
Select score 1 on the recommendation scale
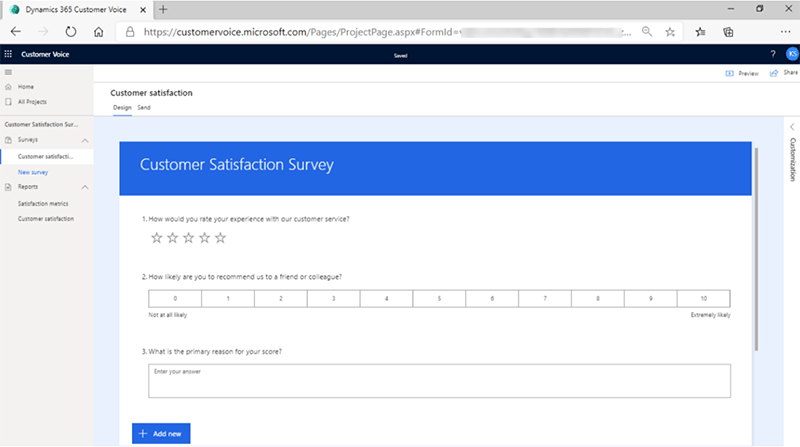(228, 299)
